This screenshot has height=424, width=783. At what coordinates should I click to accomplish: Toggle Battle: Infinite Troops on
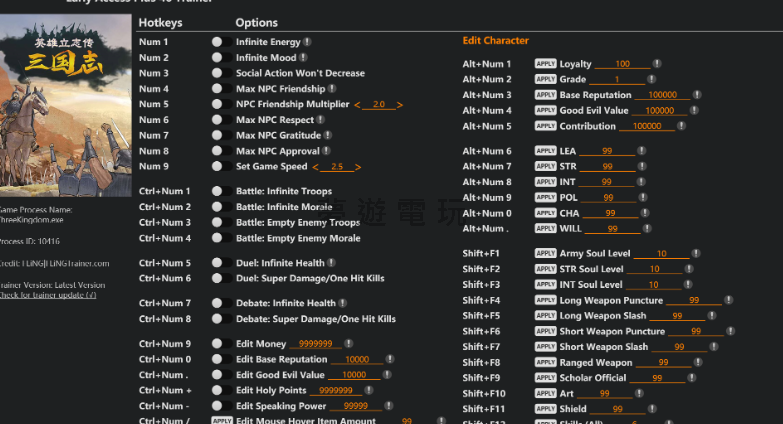point(217,191)
